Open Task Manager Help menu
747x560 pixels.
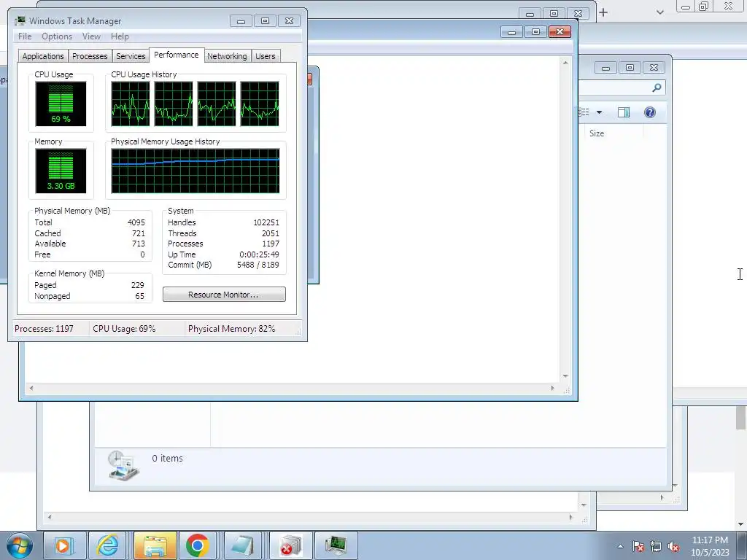(120, 36)
